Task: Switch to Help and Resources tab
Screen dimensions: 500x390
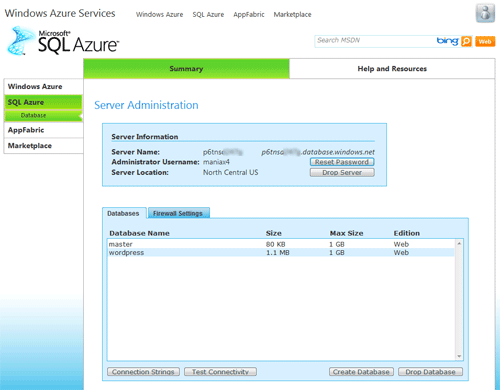Action: (x=392, y=69)
